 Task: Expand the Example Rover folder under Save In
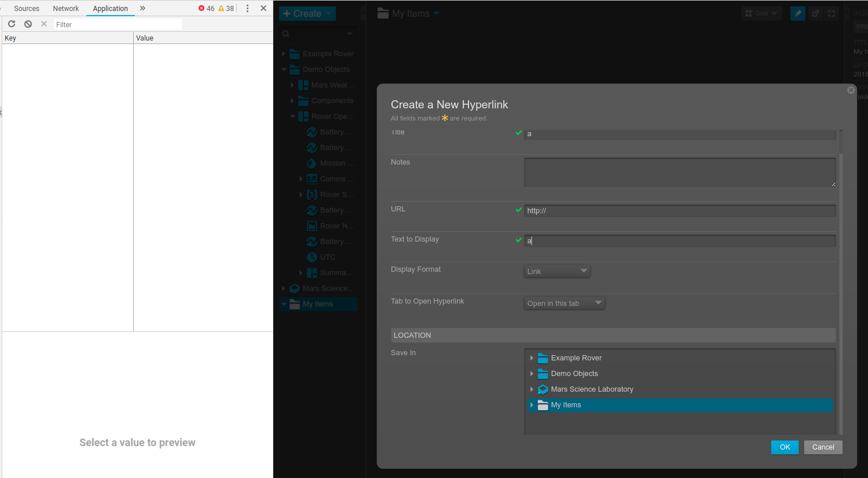coord(532,357)
